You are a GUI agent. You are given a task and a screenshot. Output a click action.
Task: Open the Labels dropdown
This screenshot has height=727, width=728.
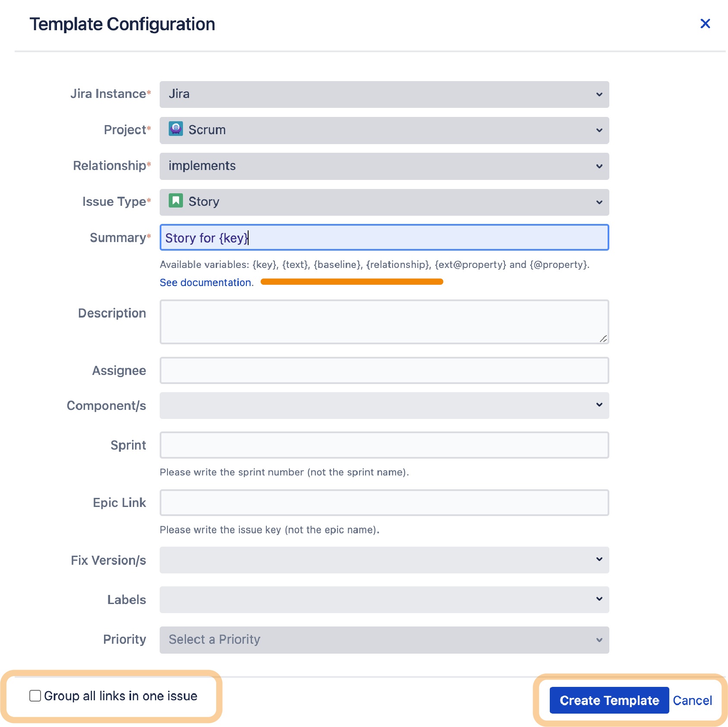(x=384, y=599)
